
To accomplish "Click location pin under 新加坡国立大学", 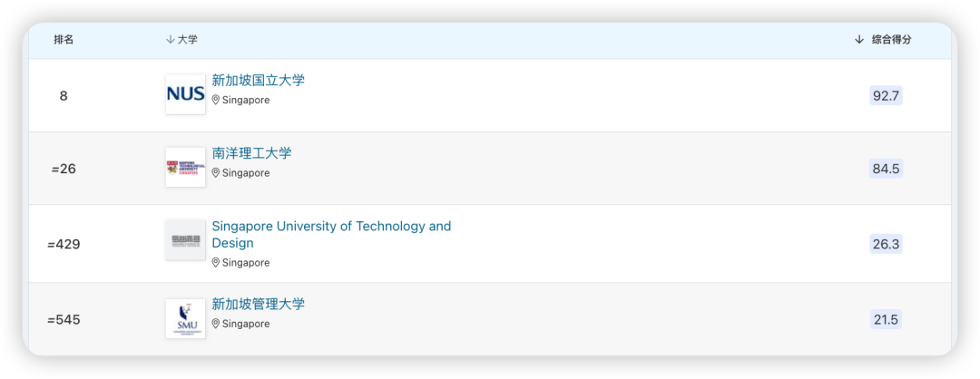I will [216, 100].
